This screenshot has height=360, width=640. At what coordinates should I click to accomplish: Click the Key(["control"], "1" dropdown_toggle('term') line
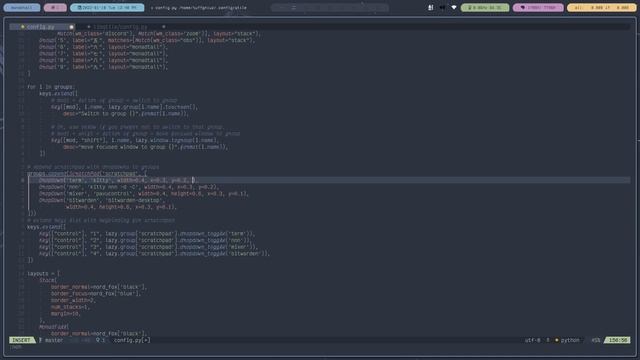[x=147, y=234]
